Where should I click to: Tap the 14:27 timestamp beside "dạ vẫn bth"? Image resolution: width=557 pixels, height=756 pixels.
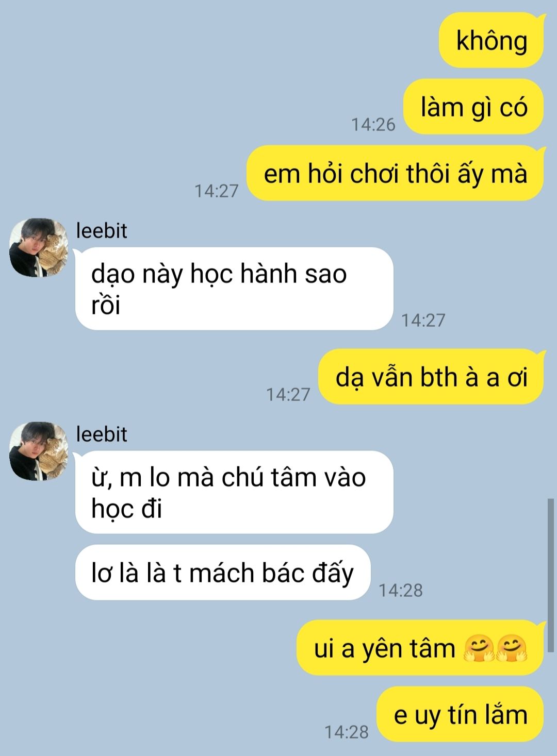tap(288, 394)
